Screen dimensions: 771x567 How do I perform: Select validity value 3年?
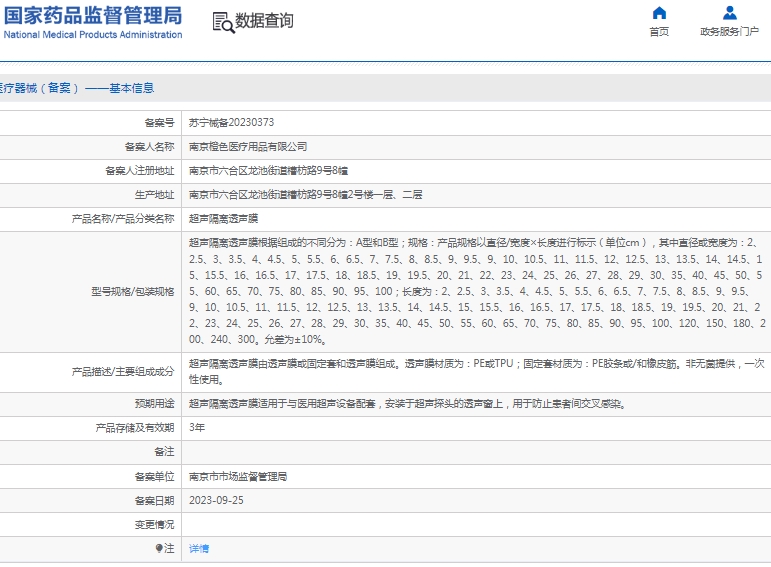coord(197,428)
